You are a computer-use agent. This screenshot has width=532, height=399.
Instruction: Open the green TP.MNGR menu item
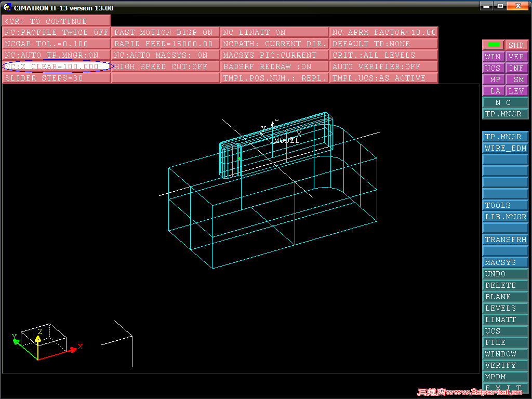(505, 114)
